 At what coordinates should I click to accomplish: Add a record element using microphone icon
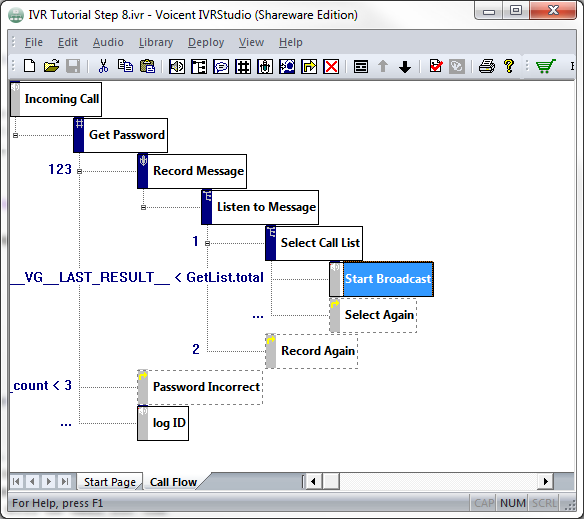click(x=265, y=67)
